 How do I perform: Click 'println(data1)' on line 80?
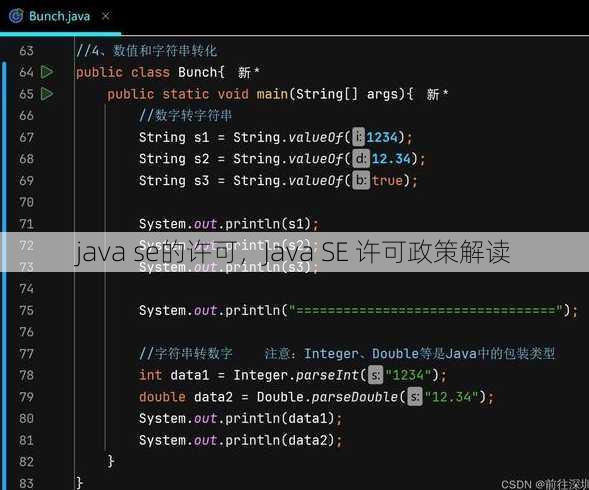coord(279,418)
